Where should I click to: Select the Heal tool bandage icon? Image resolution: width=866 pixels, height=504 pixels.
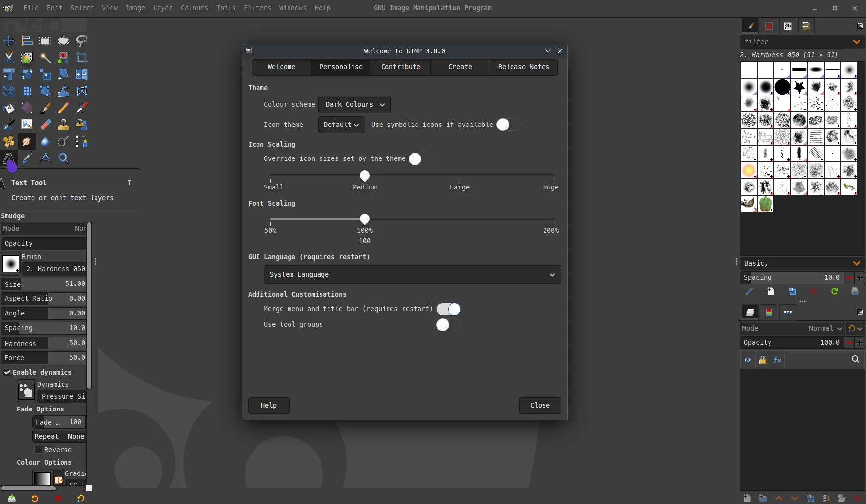pyautogui.click(x=9, y=142)
